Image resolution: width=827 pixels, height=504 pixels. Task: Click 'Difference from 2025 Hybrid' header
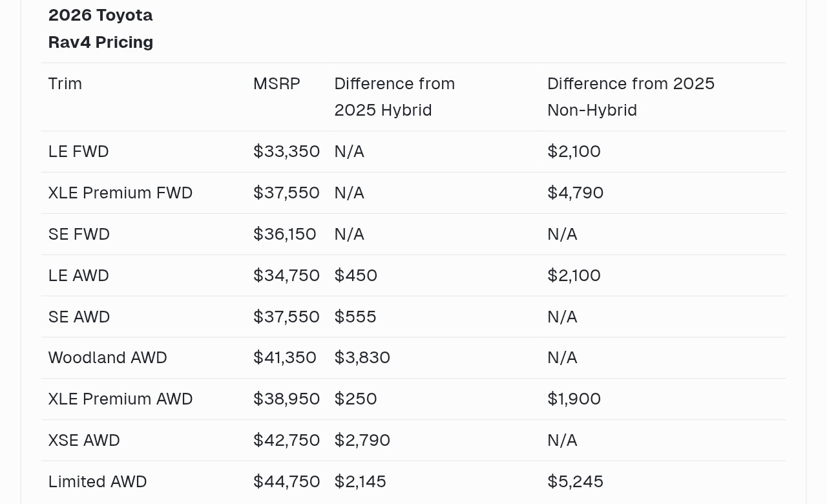click(395, 97)
